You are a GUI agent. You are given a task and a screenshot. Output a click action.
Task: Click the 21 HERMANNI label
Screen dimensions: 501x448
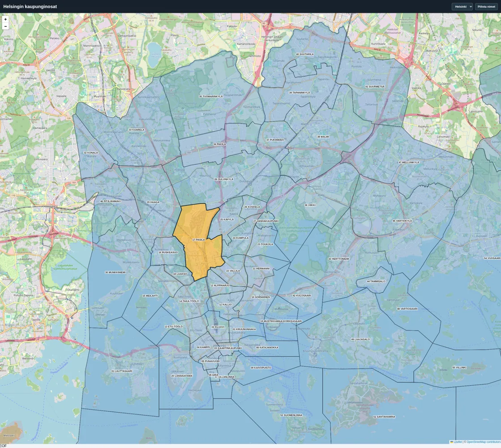(261, 269)
